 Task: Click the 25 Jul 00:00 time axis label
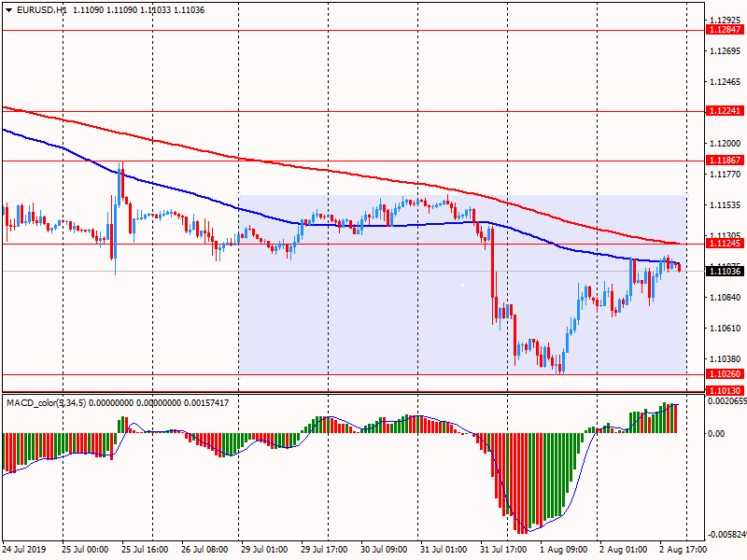(85, 550)
